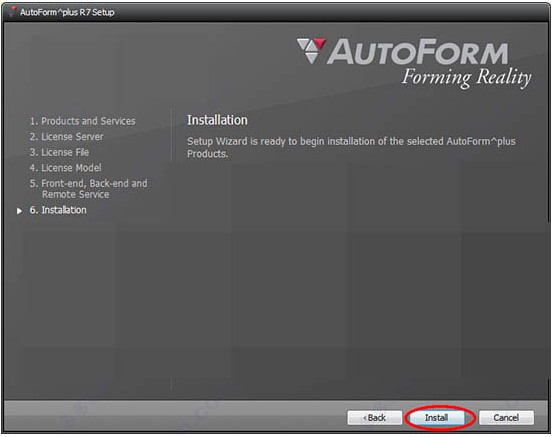Click the word 'Products.' below the sentence
This screenshot has width=553, height=437.
[x=207, y=154]
